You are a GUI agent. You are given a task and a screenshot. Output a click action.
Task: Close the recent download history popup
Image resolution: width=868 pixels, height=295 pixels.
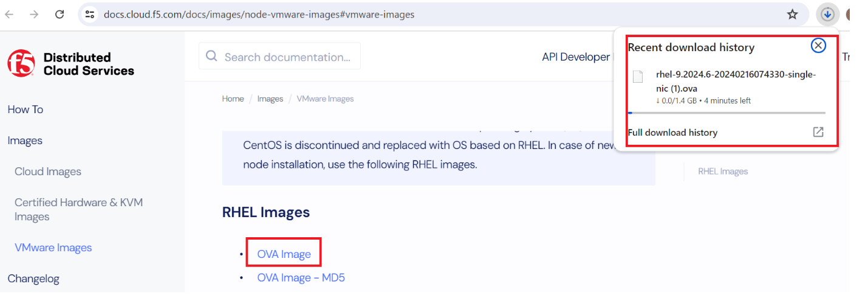pos(818,45)
